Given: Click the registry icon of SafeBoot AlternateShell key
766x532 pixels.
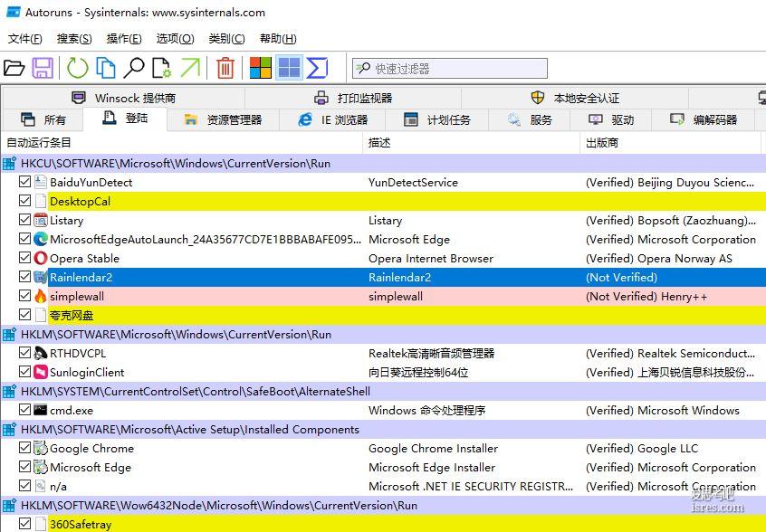Looking at the screenshot, I should [9, 392].
